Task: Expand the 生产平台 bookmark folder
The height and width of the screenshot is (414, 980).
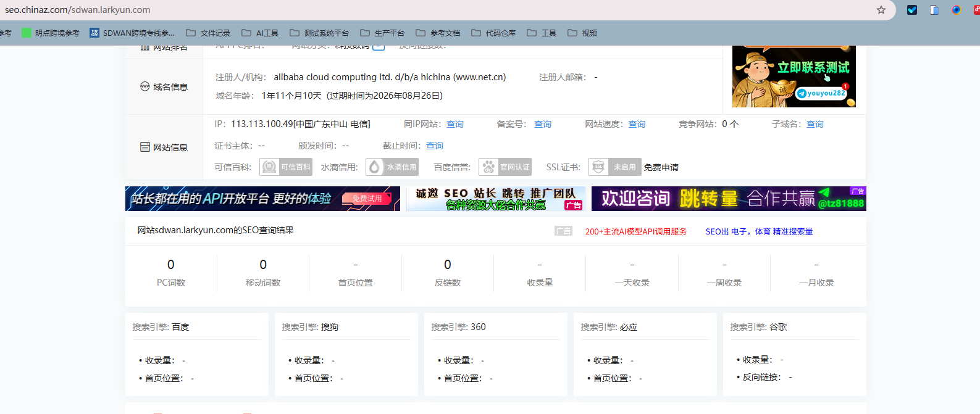Action: pyautogui.click(x=382, y=33)
